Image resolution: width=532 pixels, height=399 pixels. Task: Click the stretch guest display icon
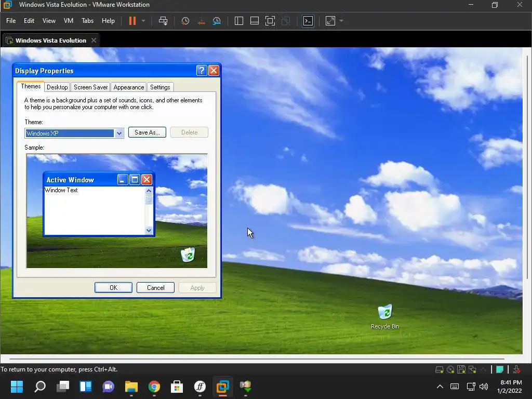click(330, 21)
